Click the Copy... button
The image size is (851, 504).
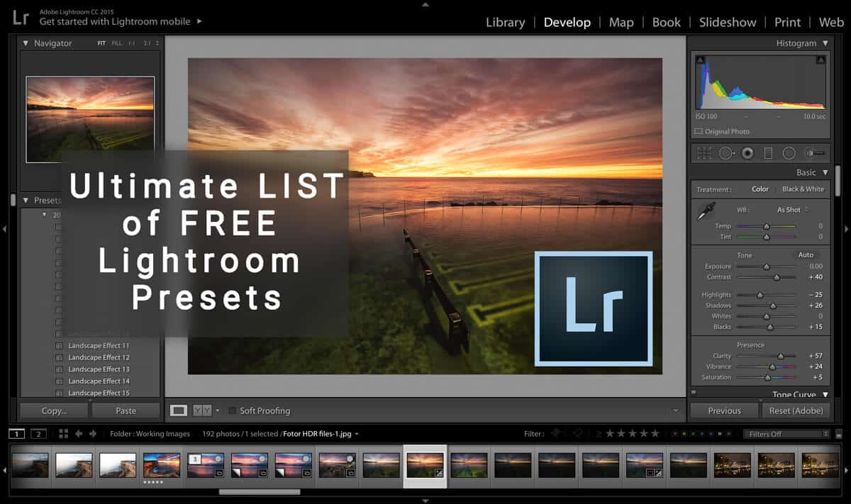pos(54,410)
